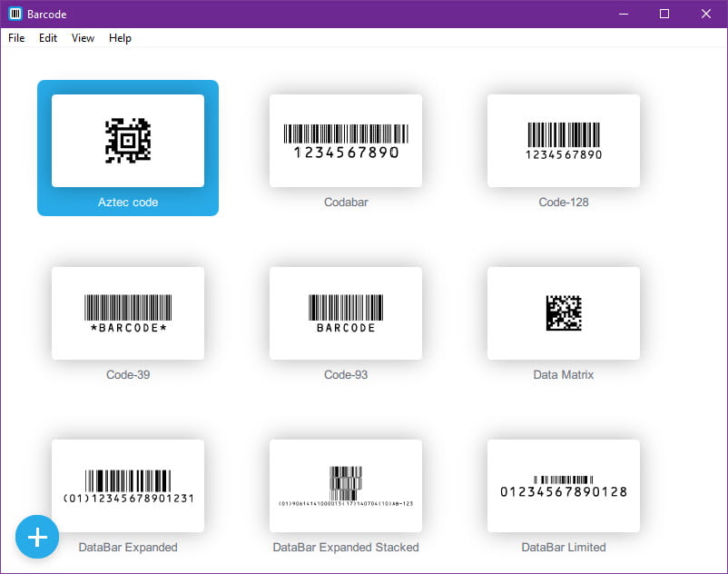Click the 'DataBar Expanded' label text
728x574 pixels.
128,547
